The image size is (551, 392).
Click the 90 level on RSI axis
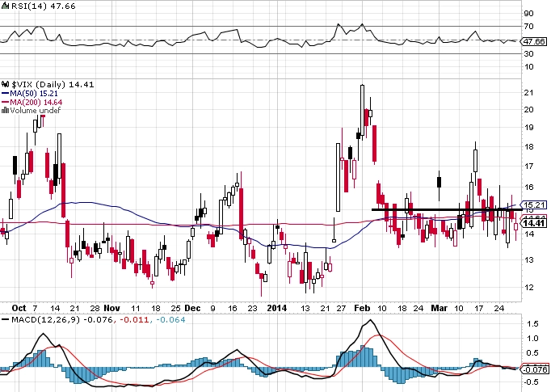[x=528, y=14]
